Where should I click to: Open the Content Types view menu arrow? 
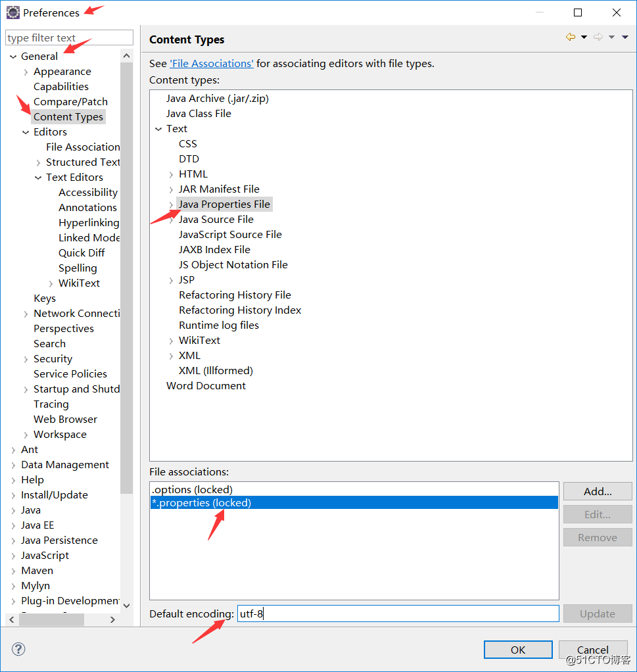coord(625,37)
